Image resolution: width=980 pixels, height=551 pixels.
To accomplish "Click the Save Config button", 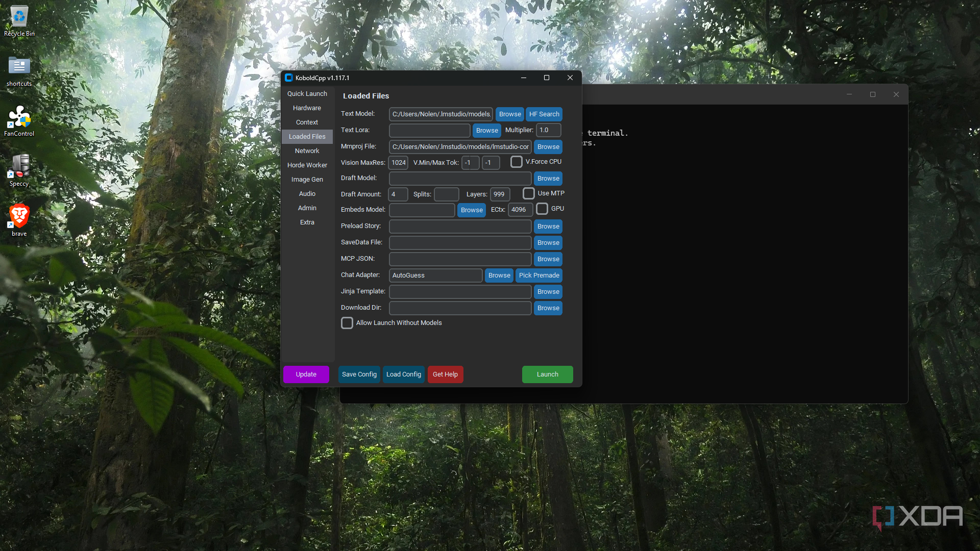I will (x=359, y=374).
